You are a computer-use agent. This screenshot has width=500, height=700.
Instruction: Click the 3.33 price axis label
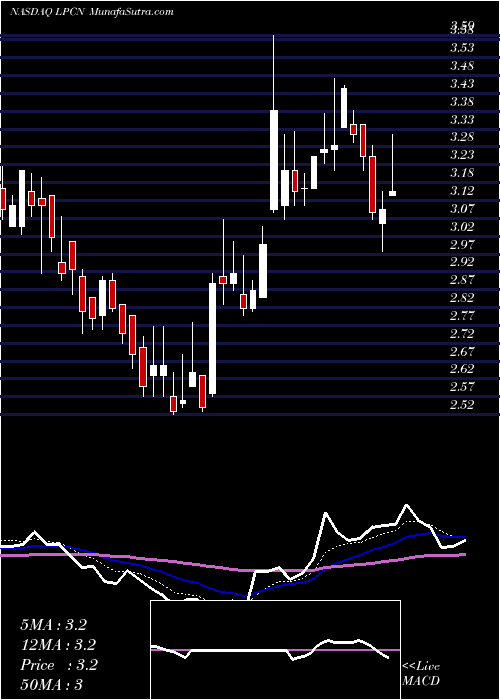pyautogui.click(x=462, y=119)
